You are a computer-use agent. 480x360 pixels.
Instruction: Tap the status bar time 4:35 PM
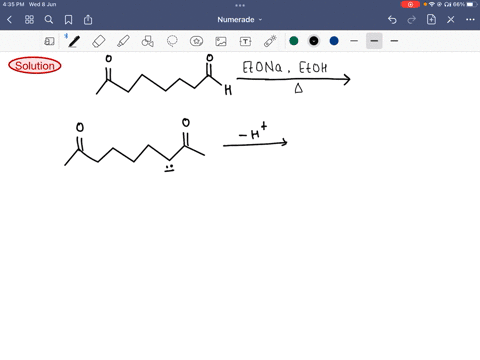[x=13, y=4]
